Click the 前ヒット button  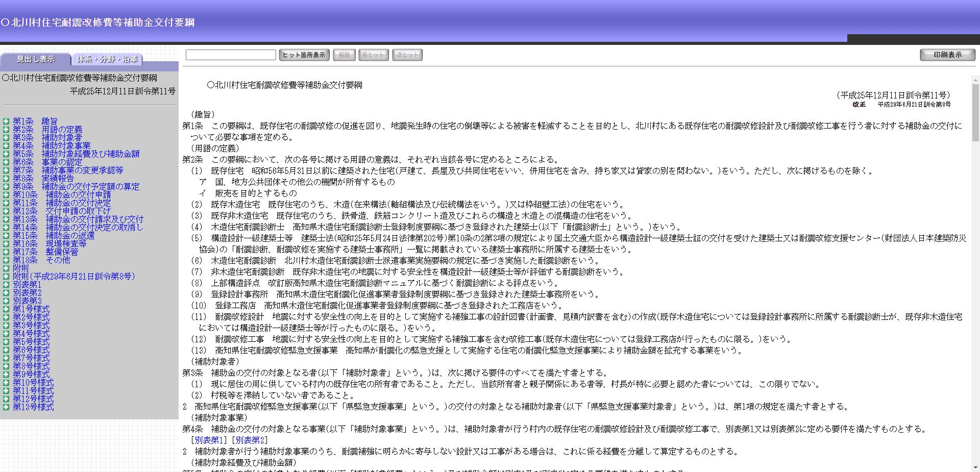tap(373, 55)
